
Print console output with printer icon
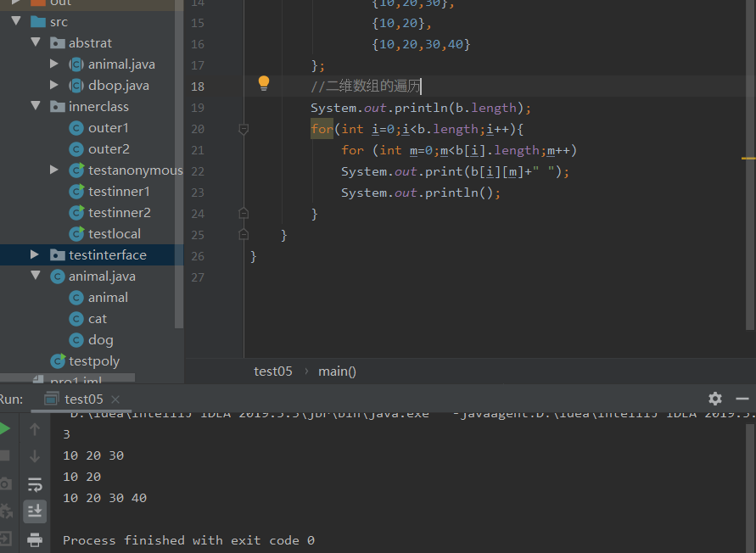tap(35, 539)
